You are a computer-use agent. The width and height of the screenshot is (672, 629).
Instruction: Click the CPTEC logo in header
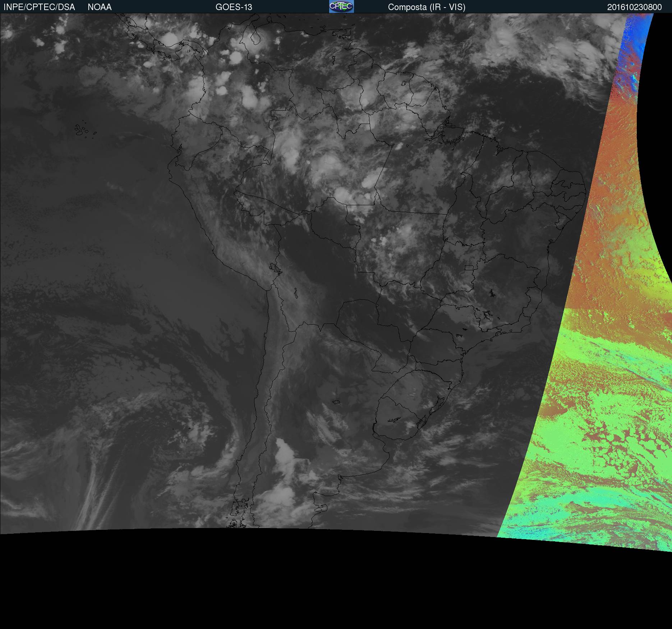pyautogui.click(x=341, y=6)
